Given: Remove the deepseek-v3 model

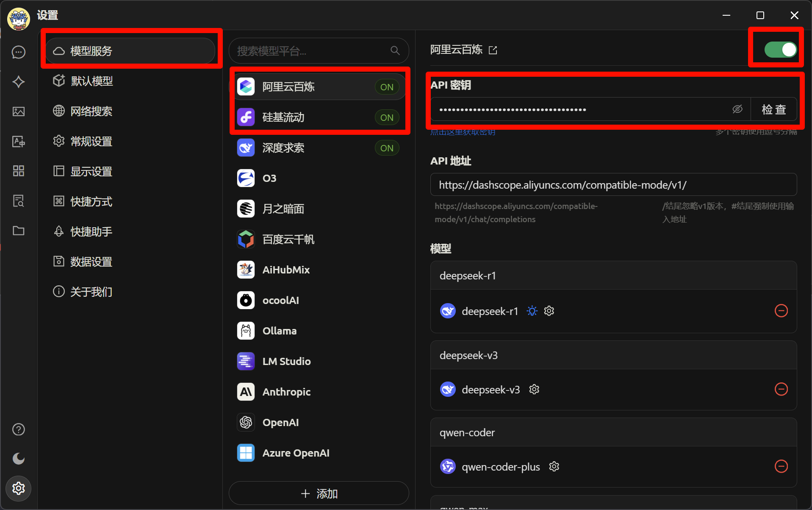Looking at the screenshot, I should [781, 389].
